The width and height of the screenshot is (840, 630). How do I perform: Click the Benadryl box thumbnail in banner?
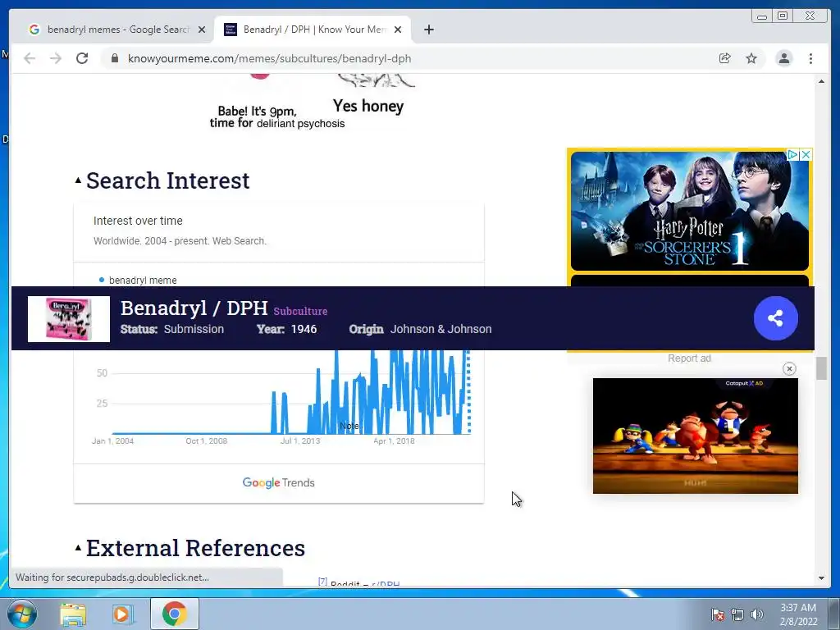point(69,319)
